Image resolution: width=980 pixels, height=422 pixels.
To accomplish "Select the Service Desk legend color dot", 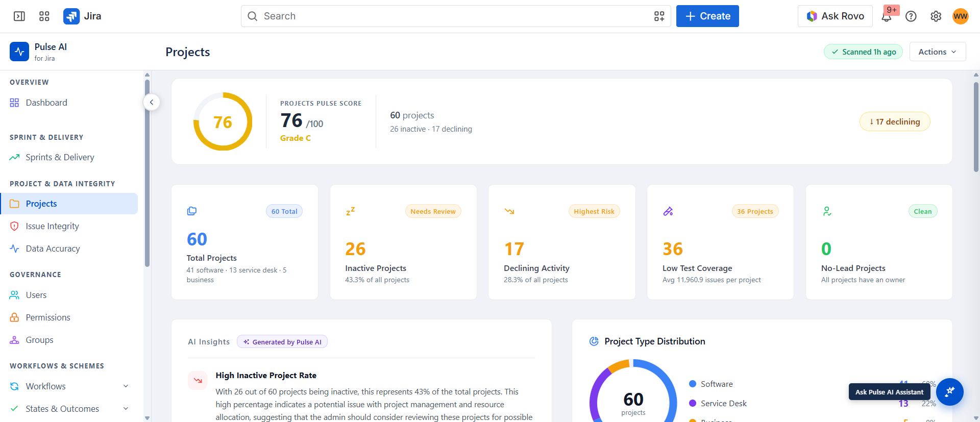I will 693,403.
